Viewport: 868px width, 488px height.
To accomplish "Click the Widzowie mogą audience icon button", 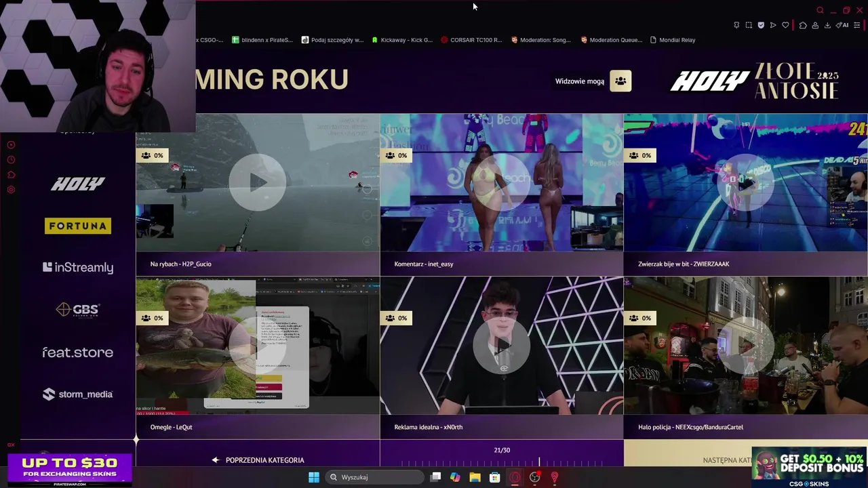I will click(620, 81).
